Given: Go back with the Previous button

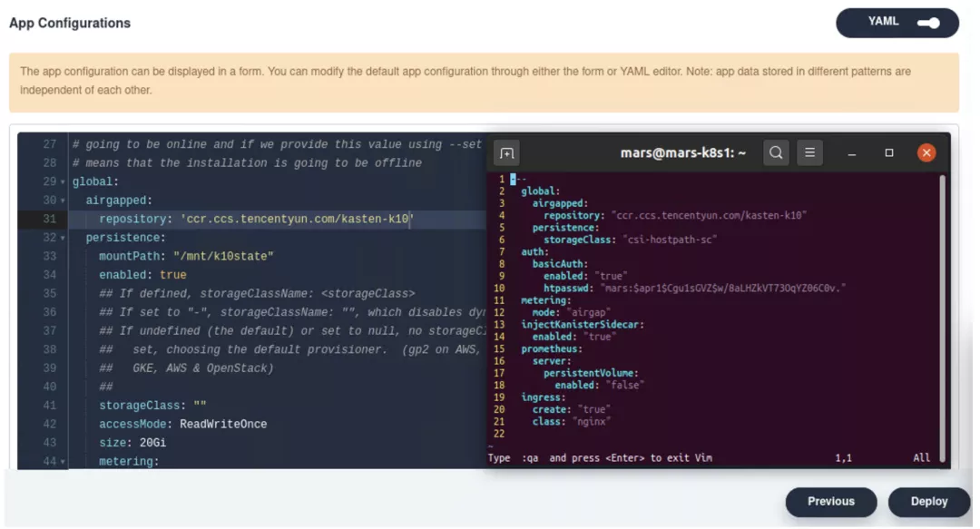Looking at the screenshot, I should (830, 502).
